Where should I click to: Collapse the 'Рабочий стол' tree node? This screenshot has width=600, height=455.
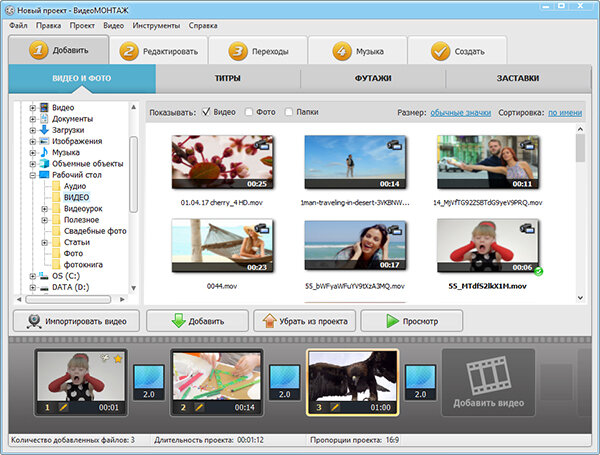coord(33,175)
